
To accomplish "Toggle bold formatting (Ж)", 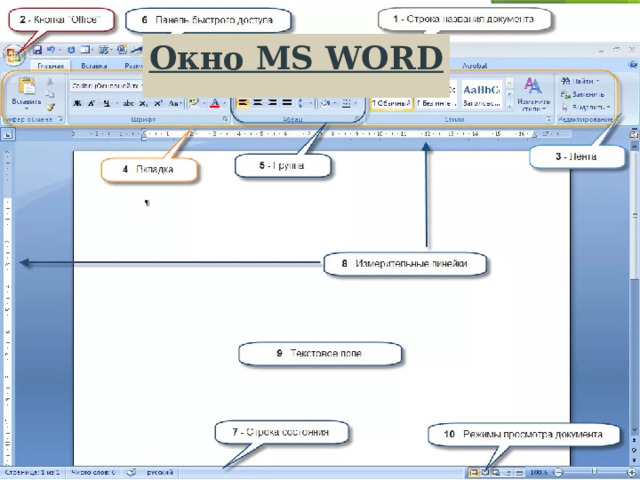I will coord(77,103).
